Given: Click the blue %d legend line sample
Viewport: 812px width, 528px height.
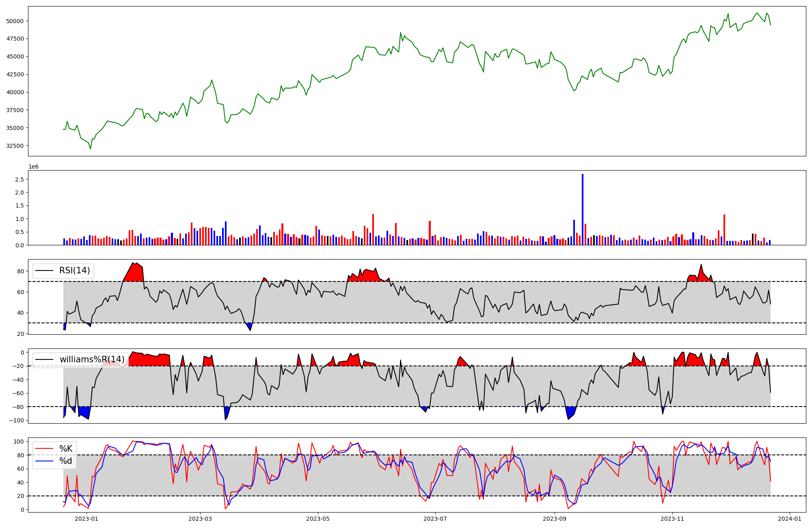Looking at the screenshot, I should (44, 461).
